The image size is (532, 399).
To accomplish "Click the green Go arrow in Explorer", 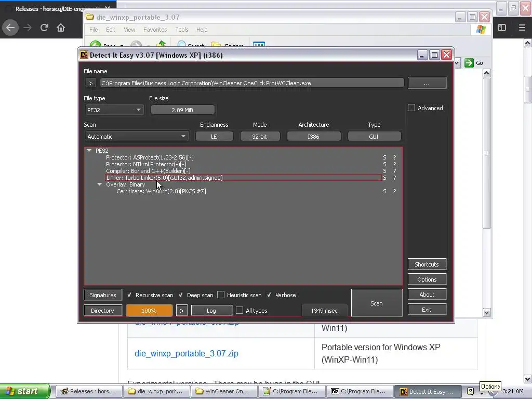I will pyautogui.click(x=469, y=63).
